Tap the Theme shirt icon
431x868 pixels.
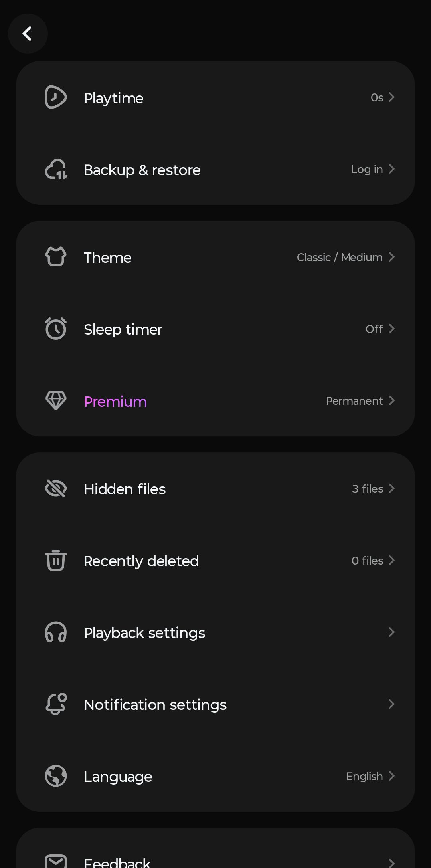(x=56, y=257)
